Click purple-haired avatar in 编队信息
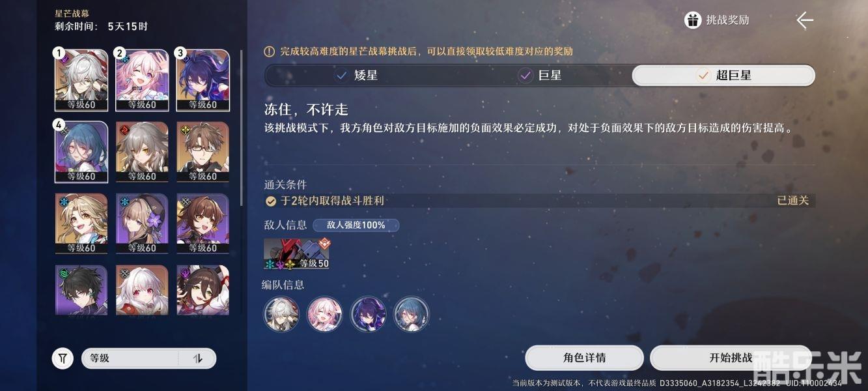 (x=368, y=314)
